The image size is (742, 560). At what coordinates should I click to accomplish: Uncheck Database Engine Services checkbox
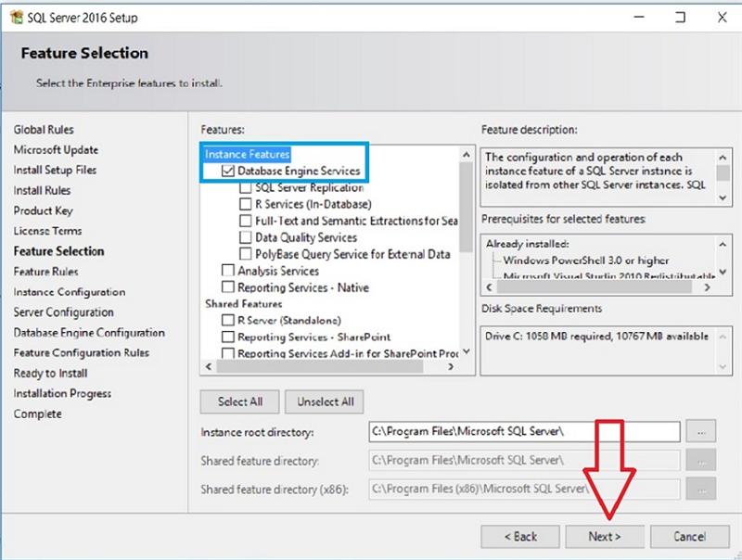[x=227, y=171]
